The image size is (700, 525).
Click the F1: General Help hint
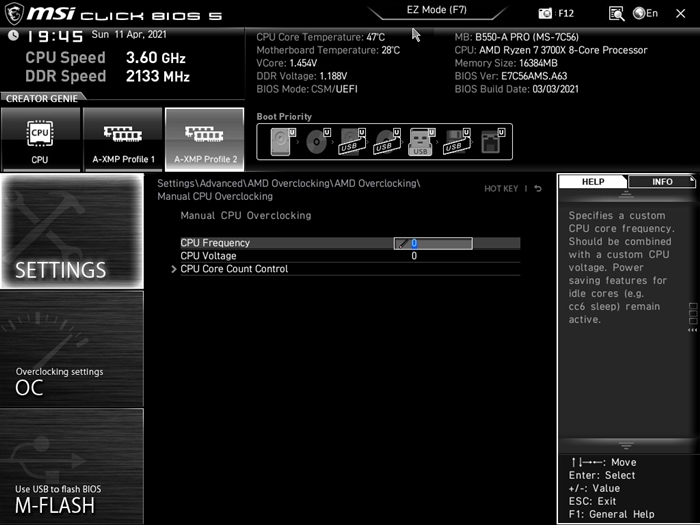612,514
